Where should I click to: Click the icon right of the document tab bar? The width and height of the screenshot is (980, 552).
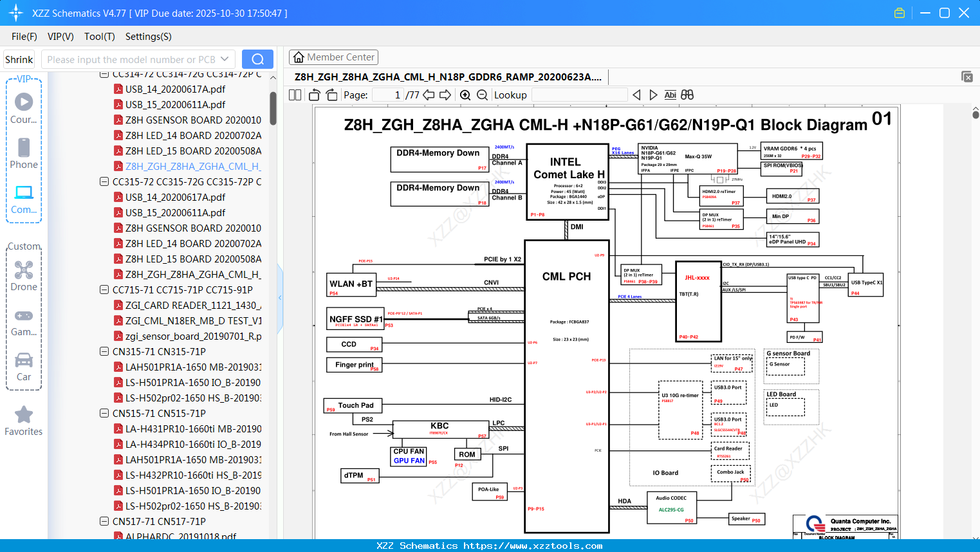(x=967, y=77)
